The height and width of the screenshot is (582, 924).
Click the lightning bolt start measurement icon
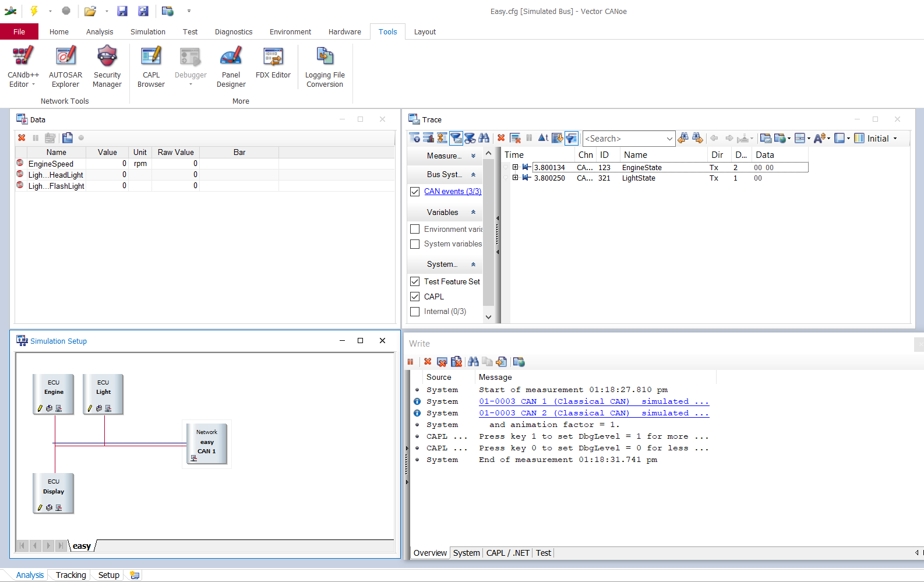pyautogui.click(x=34, y=10)
